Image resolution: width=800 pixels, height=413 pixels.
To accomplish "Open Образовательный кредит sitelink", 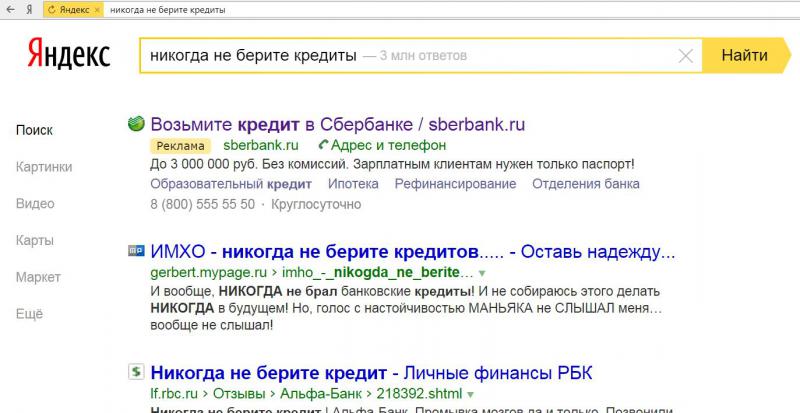I will tap(231, 184).
